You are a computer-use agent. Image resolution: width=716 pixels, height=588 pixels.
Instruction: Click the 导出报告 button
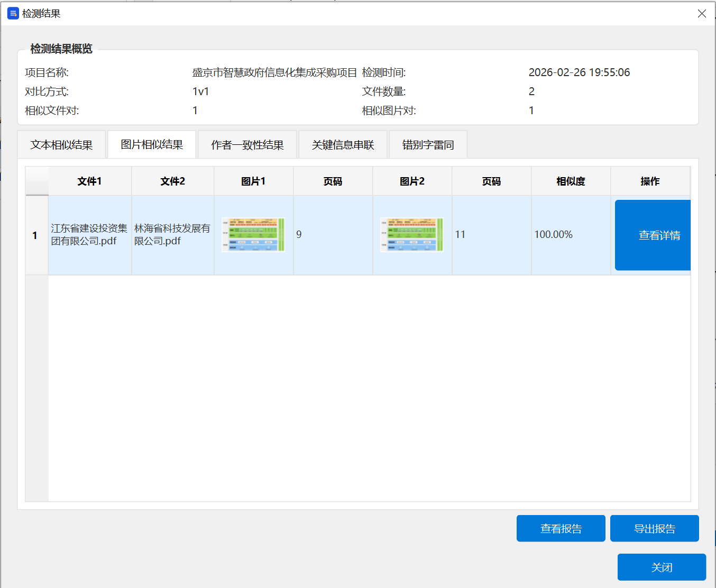[x=654, y=528]
